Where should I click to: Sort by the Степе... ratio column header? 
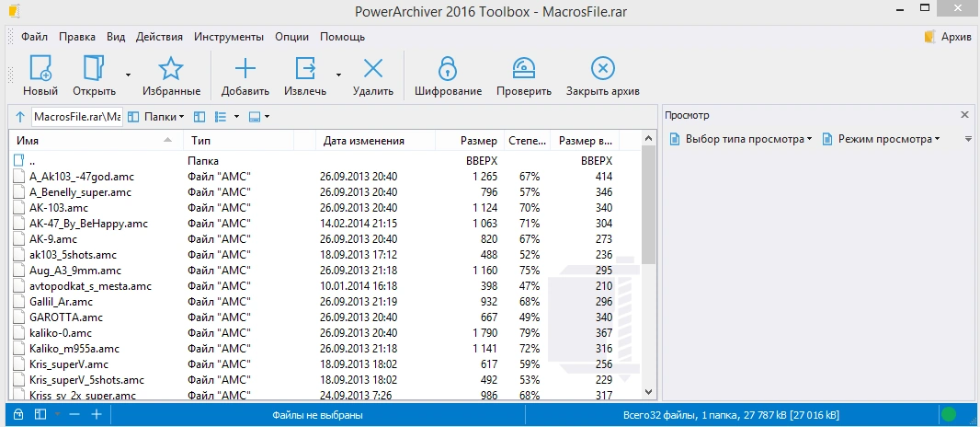527,141
